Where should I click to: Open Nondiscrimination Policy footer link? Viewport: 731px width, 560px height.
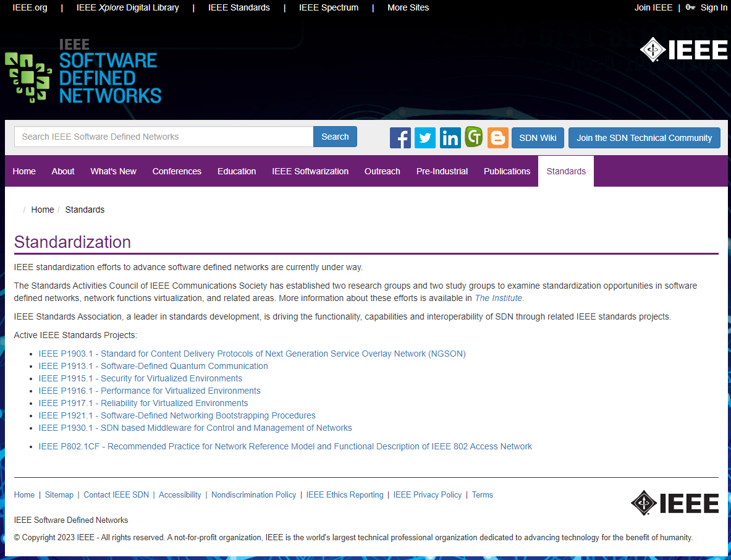click(253, 494)
